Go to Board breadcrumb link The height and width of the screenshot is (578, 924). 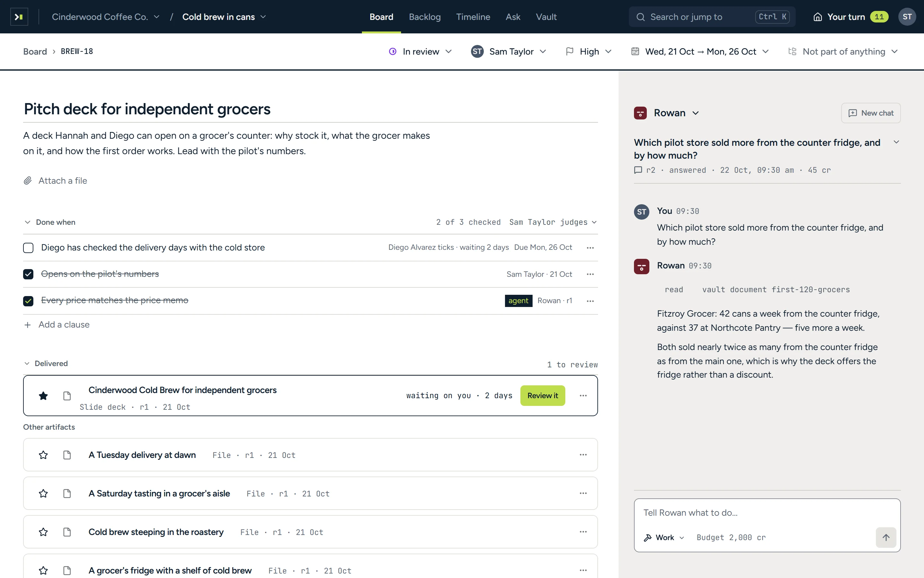(x=35, y=51)
